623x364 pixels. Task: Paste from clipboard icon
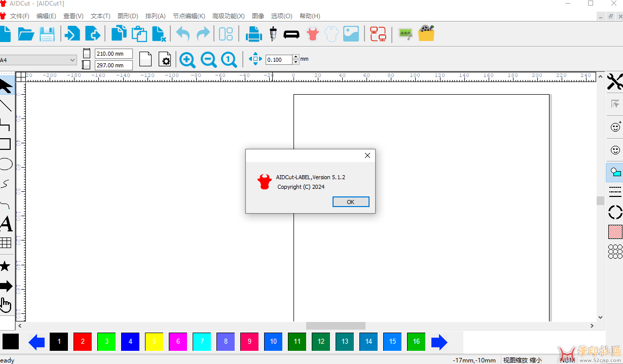click(139, 34)
